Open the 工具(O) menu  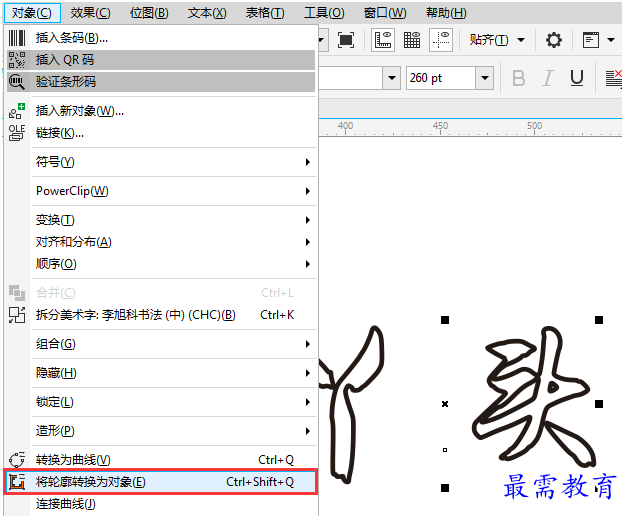(x=324, y=13)
